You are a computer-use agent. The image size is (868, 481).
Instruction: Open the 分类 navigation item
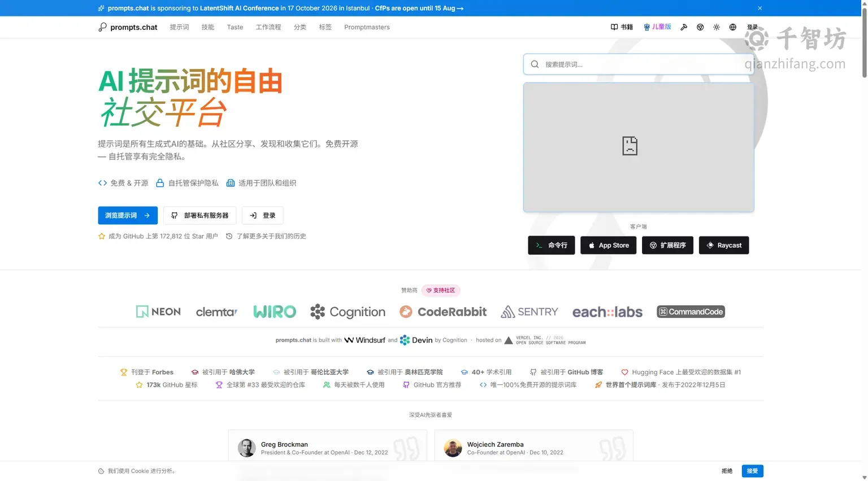(x=300, y=27)
